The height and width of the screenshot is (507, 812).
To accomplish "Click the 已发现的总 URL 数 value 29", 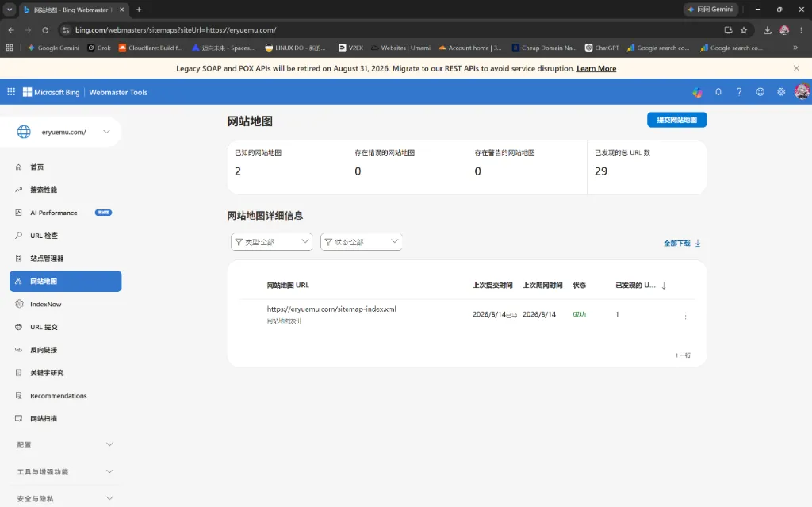I will point(601,171).
